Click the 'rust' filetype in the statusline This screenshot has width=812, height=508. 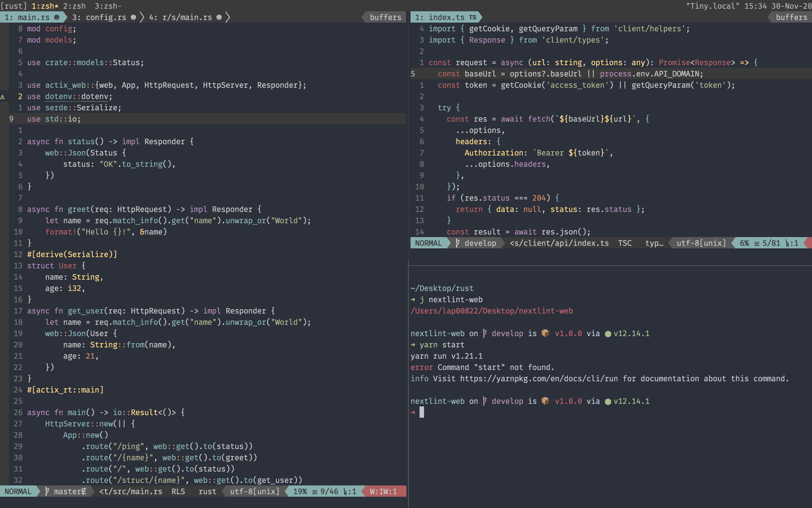[x=207, y=491]
